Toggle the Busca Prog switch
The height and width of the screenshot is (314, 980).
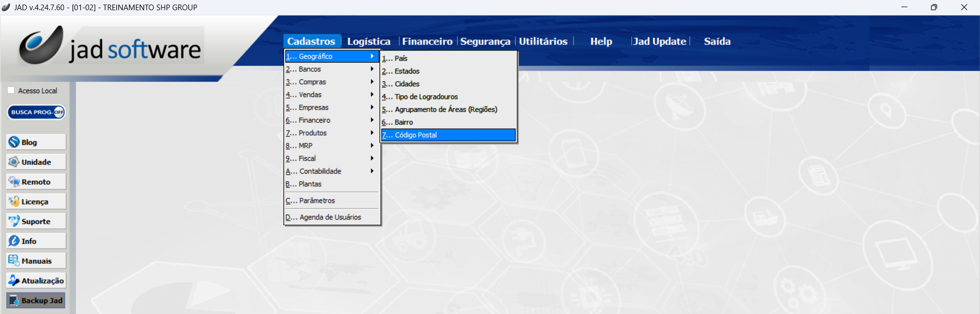click(36, 112)
